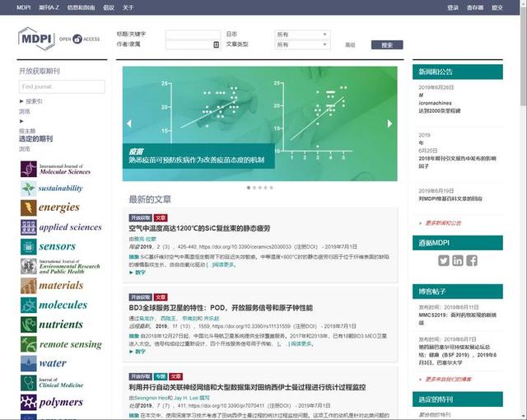Open Environmental Research and Public Health icon

pos(29,266)
